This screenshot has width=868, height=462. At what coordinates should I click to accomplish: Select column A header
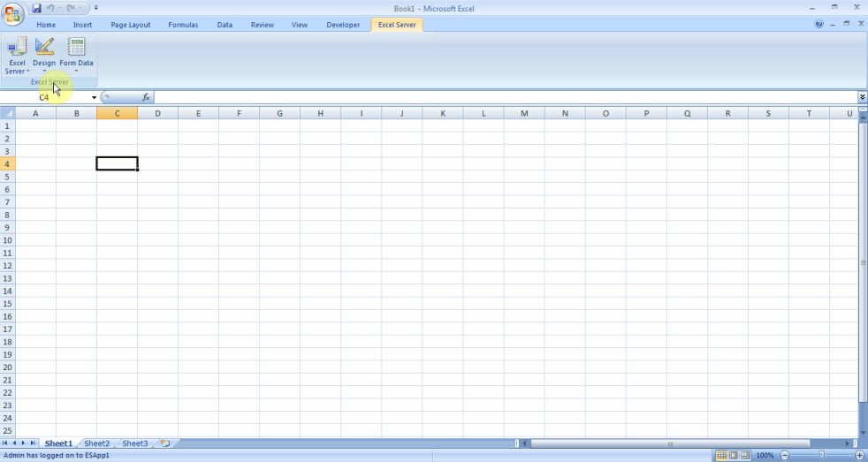35,113
